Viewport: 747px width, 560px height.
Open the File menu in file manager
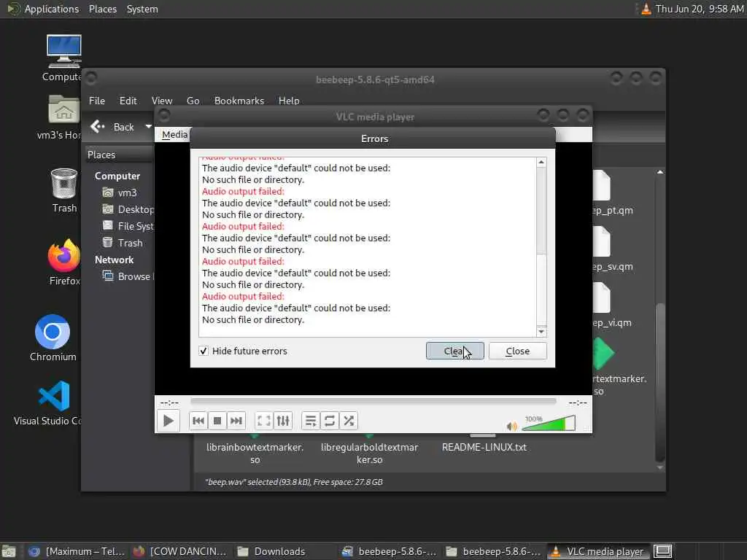[97, 101]
